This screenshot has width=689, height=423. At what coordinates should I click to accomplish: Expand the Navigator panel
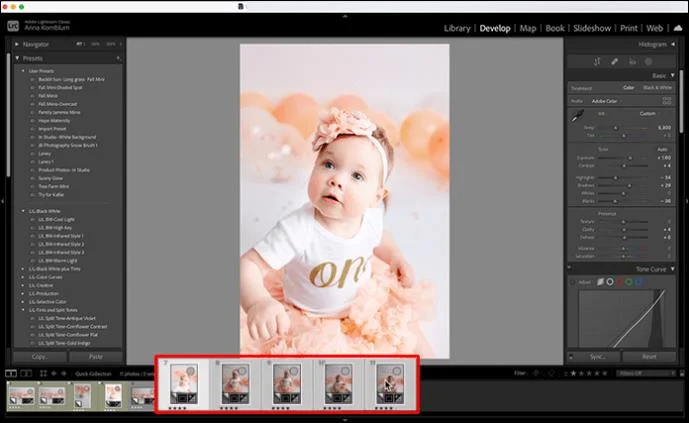[x=18, y=45]
